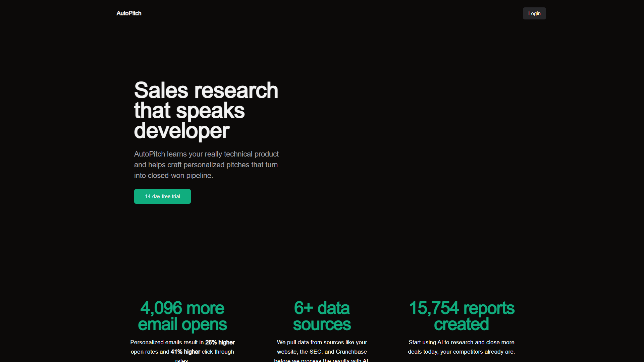Click 'that speaks' line of the headline
Screen dimensions: 644x362
pyautogui.click(x=189, y=111)
